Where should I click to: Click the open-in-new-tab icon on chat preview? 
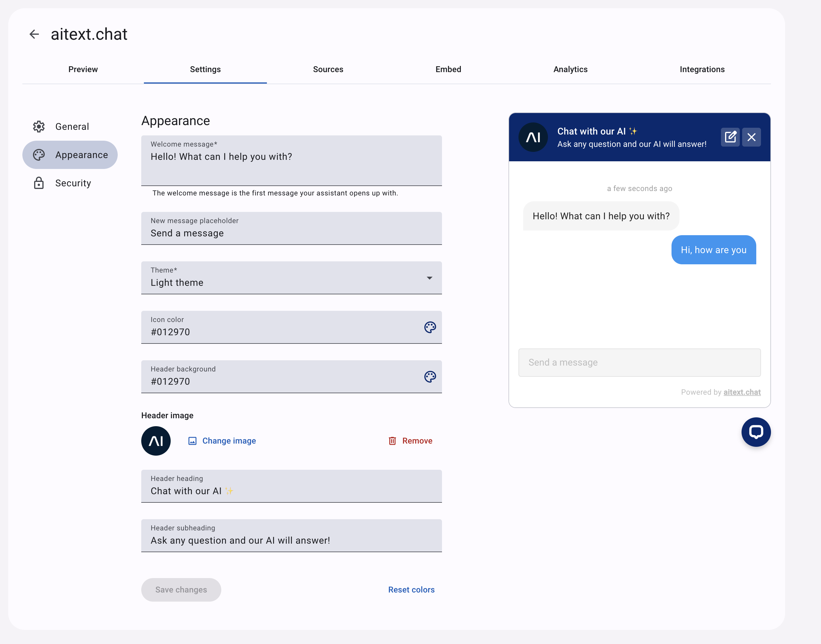[x=730, y=137]
